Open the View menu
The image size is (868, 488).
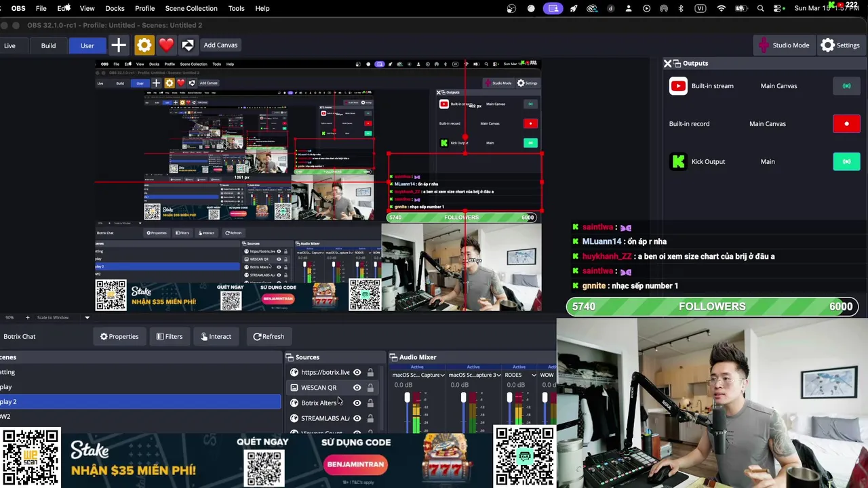87,8
